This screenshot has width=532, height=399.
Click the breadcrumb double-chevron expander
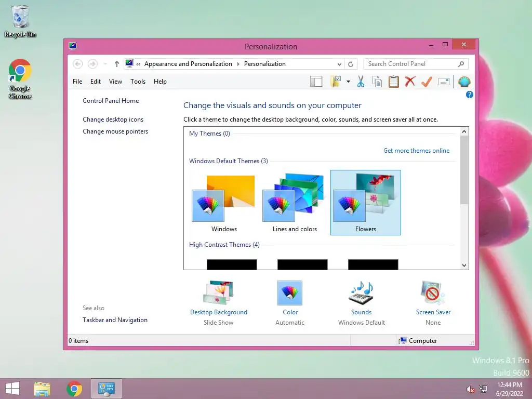pos(138,64)
